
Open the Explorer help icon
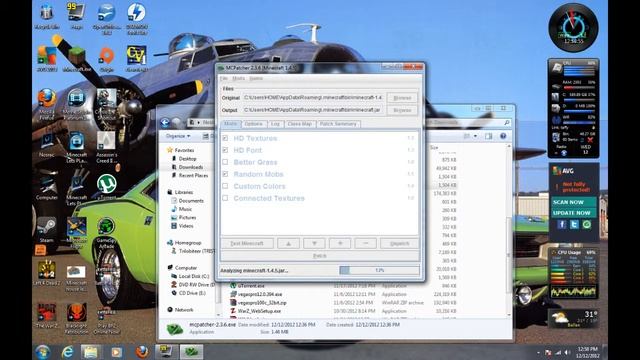click(x=503, y=136)
